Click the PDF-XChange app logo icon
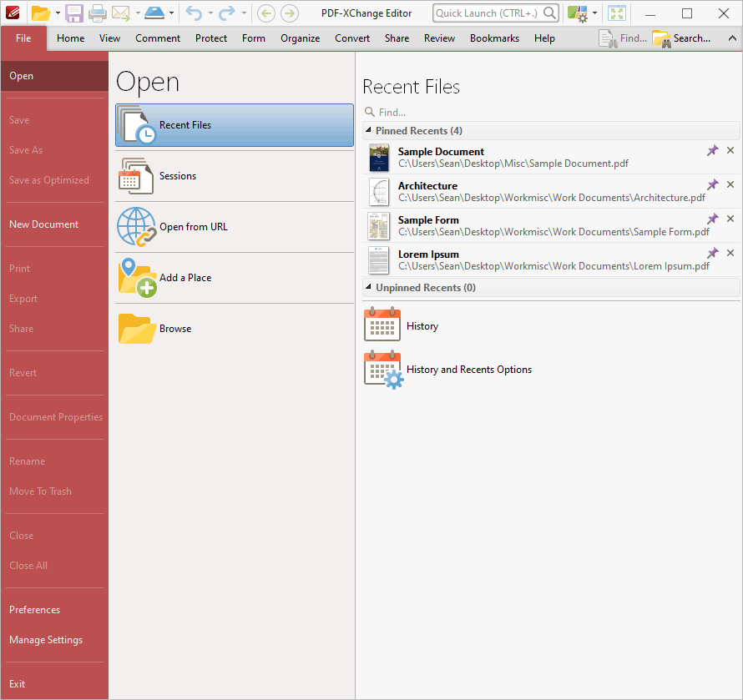Screen dimensions: 743x700 pos(13,13)
